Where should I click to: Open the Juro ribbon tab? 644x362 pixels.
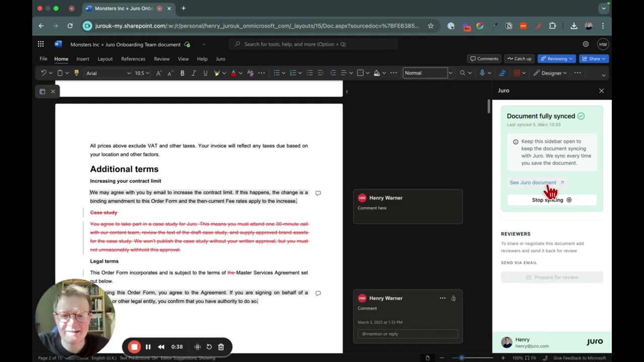tap(220, 59)
